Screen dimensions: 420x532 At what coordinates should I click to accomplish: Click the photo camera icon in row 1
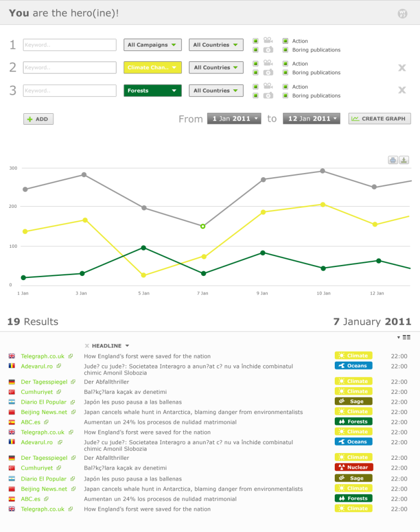268,49
